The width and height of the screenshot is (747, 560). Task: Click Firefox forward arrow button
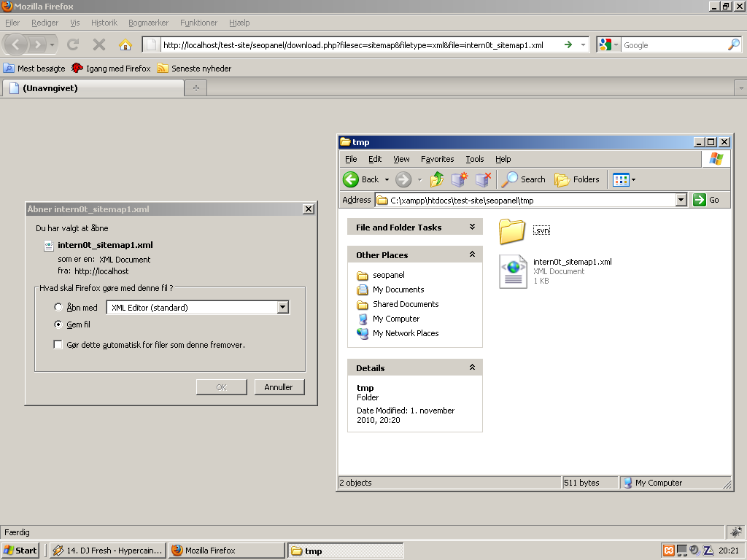(37, 45)
